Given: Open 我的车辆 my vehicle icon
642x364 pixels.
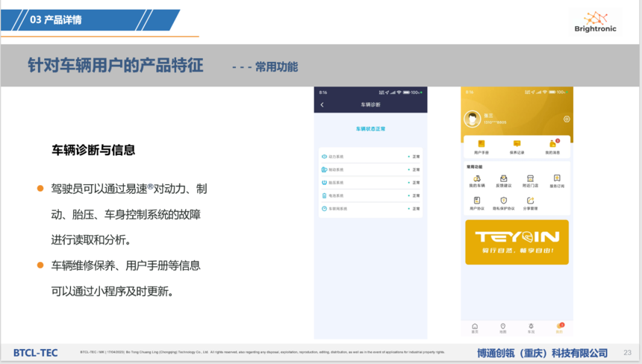Looking at the screenshot, I should tap(477, 178).
